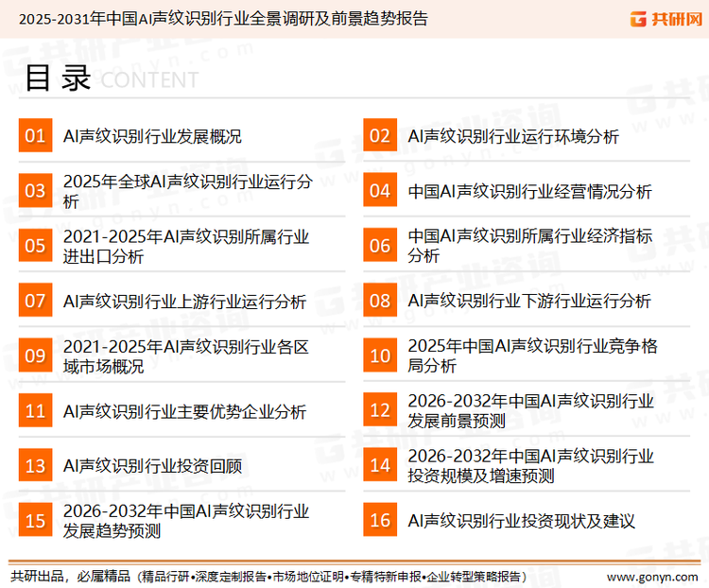Click the orange 15 number box
The width and height of the screenshot is (709, 588).
point(35,520)
